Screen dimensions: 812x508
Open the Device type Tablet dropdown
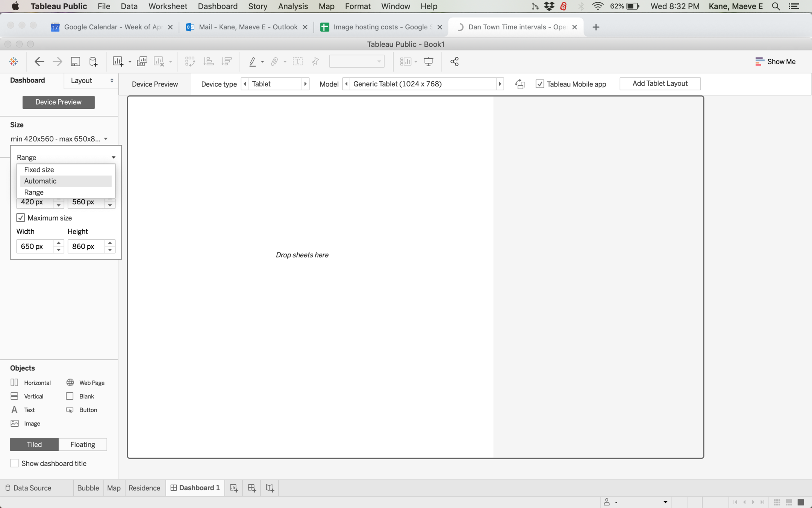point(275,84)
